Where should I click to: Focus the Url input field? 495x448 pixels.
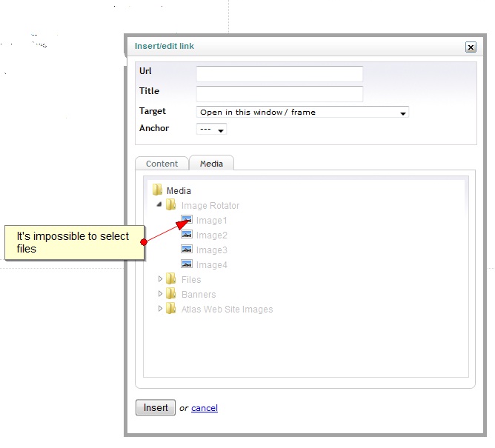pyautogui.click(x=279, y=74)
